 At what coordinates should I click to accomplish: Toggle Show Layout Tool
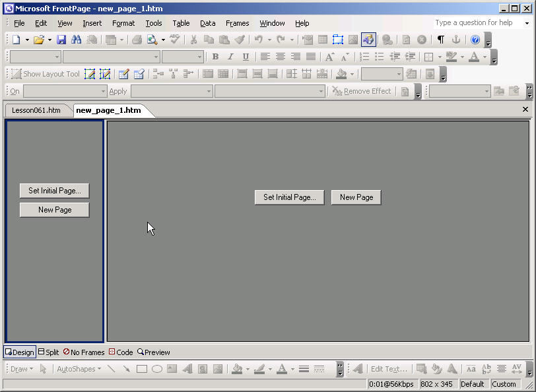coord(46,74)
